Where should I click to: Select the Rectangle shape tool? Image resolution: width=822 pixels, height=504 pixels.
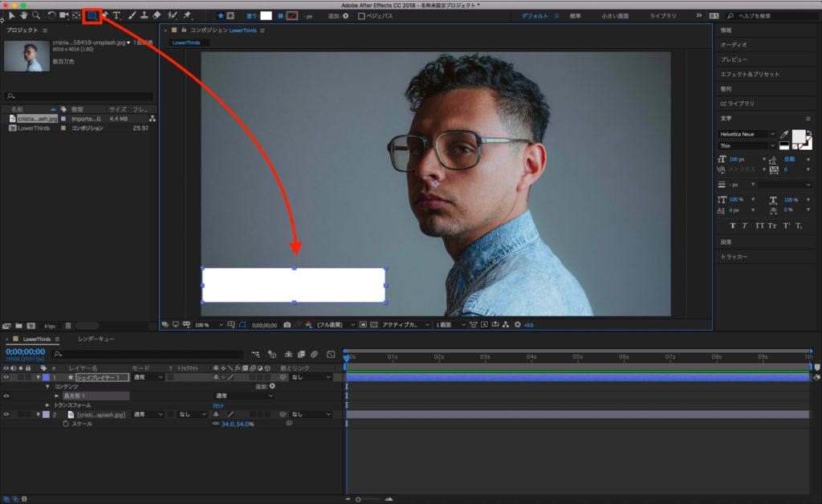[x=92, y=15]
